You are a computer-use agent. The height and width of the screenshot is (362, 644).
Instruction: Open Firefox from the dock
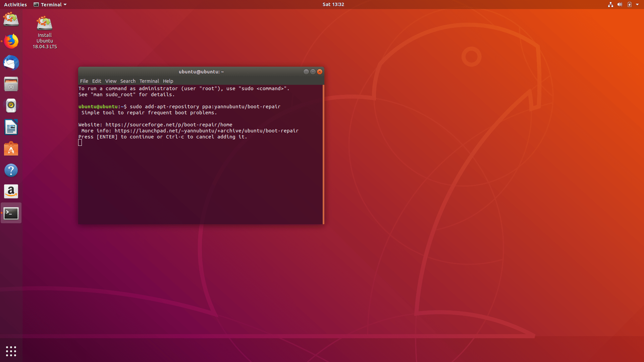point(11,41)
